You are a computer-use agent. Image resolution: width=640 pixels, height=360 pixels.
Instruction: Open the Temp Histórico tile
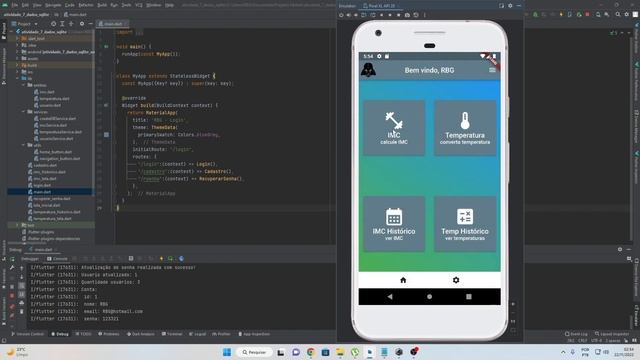coord(464,224)
